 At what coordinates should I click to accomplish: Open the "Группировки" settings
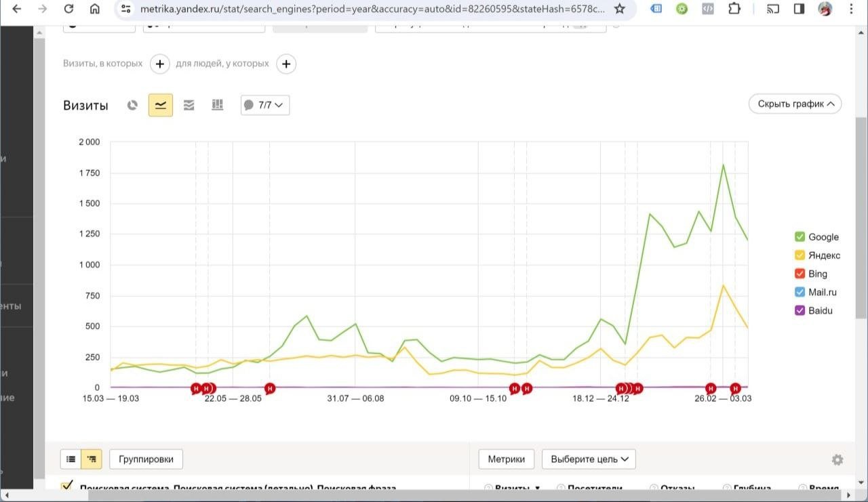[x=146, y=459]
